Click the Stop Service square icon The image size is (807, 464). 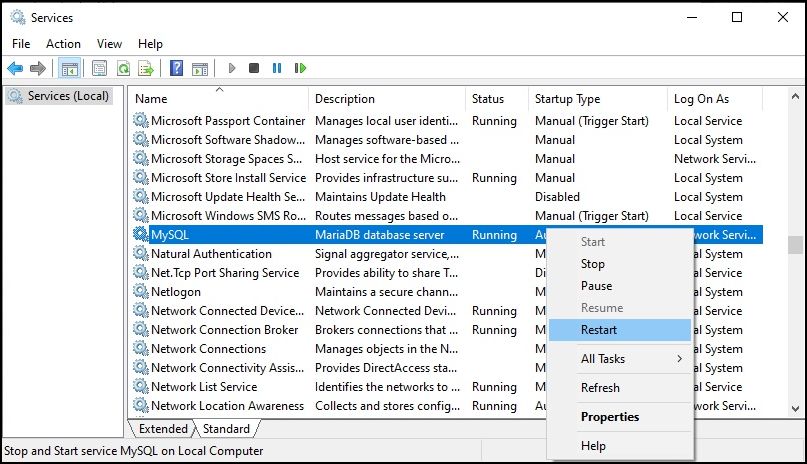[x=254, y=68]
